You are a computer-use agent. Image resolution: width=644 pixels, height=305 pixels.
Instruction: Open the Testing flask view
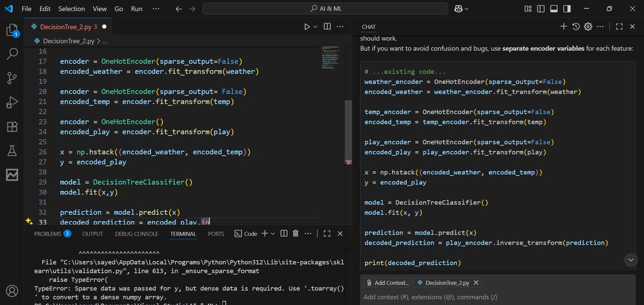[x=12, y=151]
